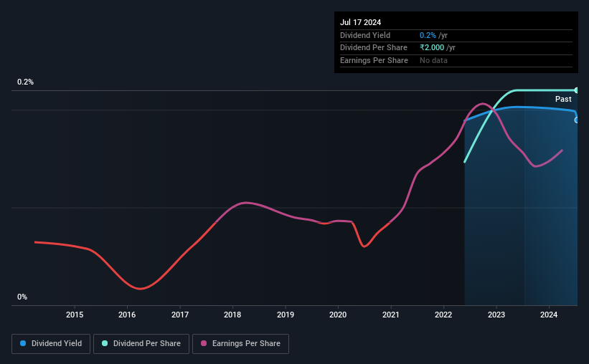Click the 0% y-axis label
The height and width of the screenshot is (364, 589).
pyautogui.click(x=22, y=297)
